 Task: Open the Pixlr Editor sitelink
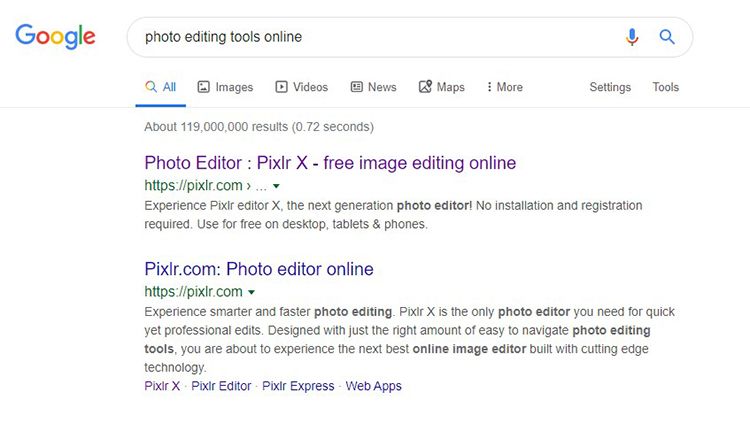pyautogui.click(x=221, y=386)
